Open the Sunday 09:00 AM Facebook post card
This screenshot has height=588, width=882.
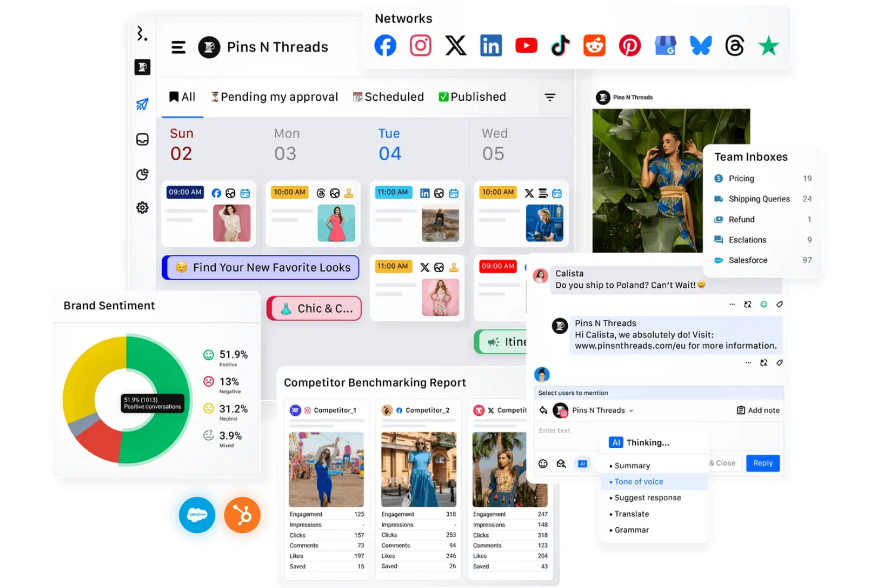click(209, 214)
